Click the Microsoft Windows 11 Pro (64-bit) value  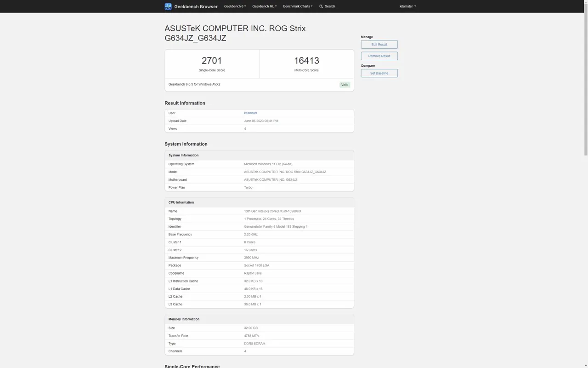point(268,164)
